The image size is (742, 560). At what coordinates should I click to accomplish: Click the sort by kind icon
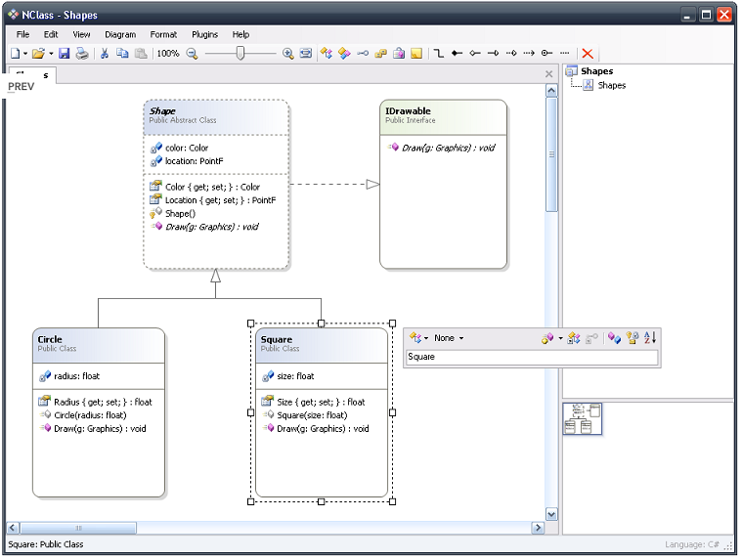click(614, 338)
